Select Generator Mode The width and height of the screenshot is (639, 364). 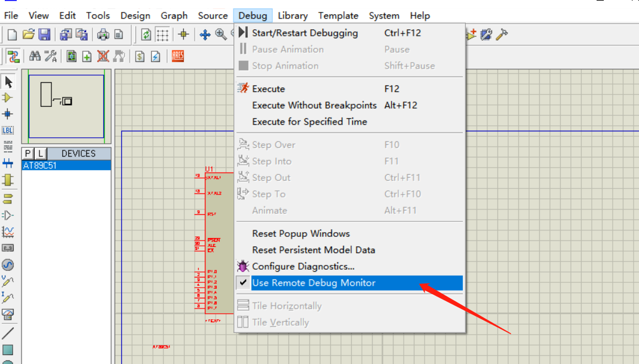8,265
